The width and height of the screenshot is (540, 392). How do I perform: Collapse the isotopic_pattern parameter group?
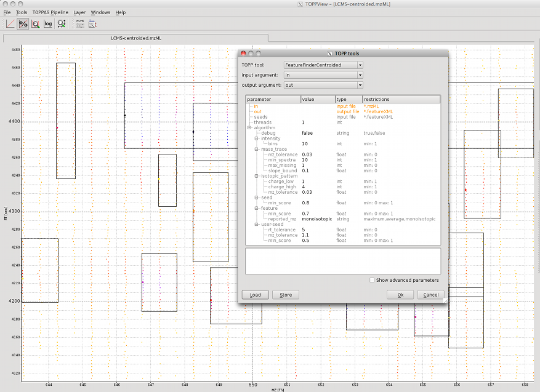257,176
